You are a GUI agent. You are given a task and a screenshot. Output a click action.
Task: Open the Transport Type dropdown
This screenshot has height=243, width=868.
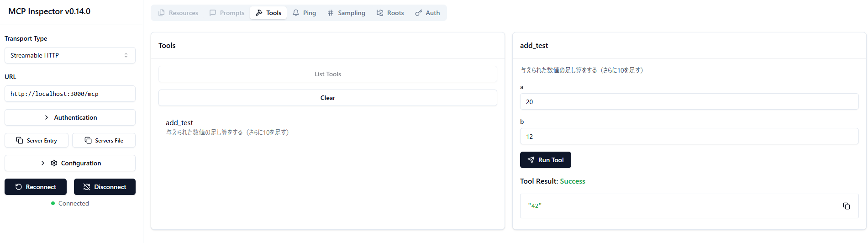70,55
